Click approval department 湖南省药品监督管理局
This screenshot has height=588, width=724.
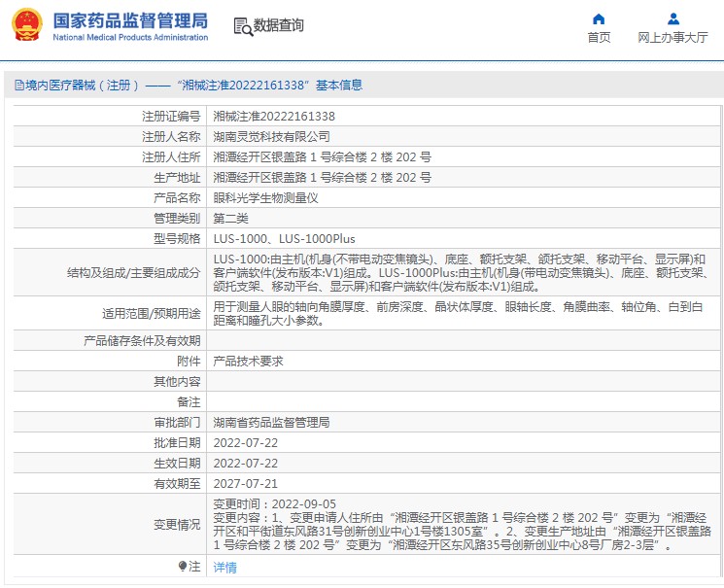coord(271,423)
